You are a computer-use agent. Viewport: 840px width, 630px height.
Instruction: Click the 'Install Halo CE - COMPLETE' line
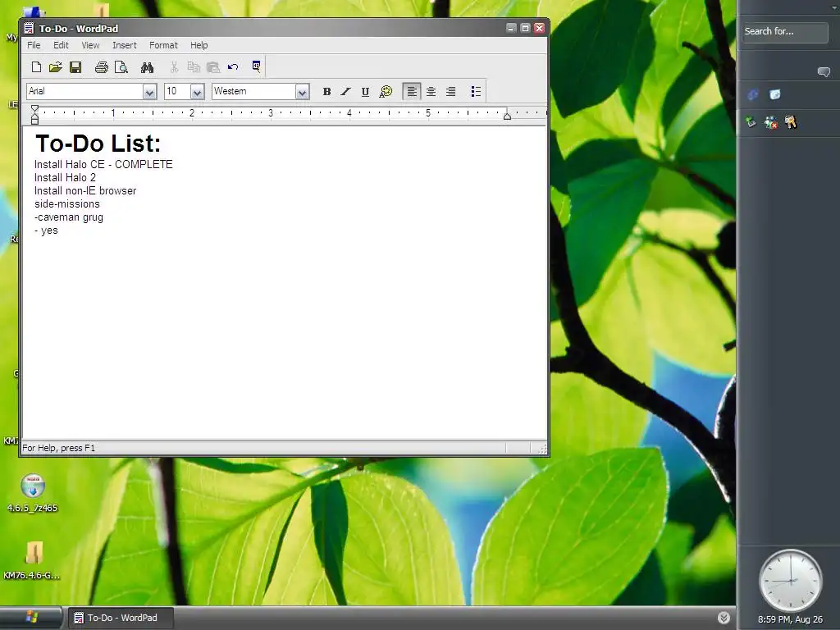coord(103,164)
